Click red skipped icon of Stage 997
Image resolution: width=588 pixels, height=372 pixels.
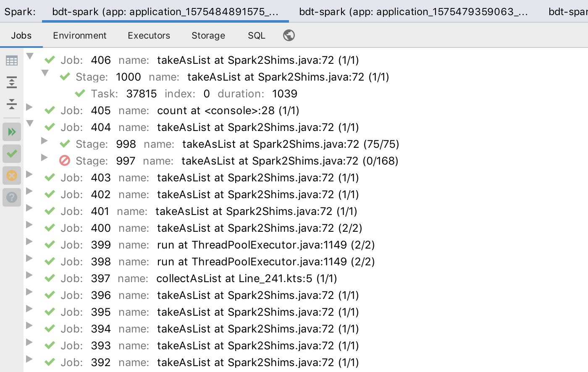coord(65,160)
